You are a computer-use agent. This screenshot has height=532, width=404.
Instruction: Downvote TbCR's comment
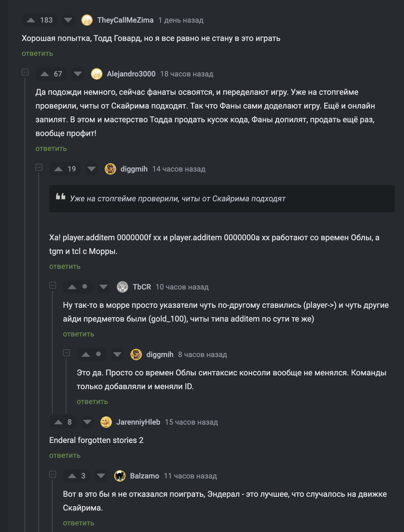point(104,287)
